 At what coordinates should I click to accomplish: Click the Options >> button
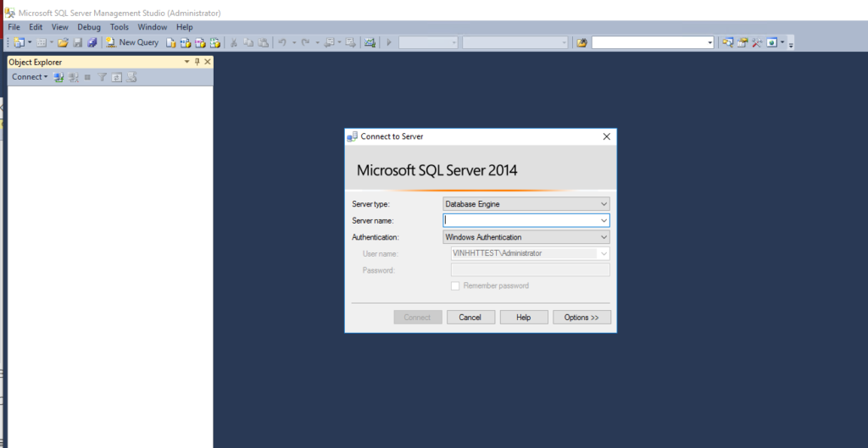point(581,318)
